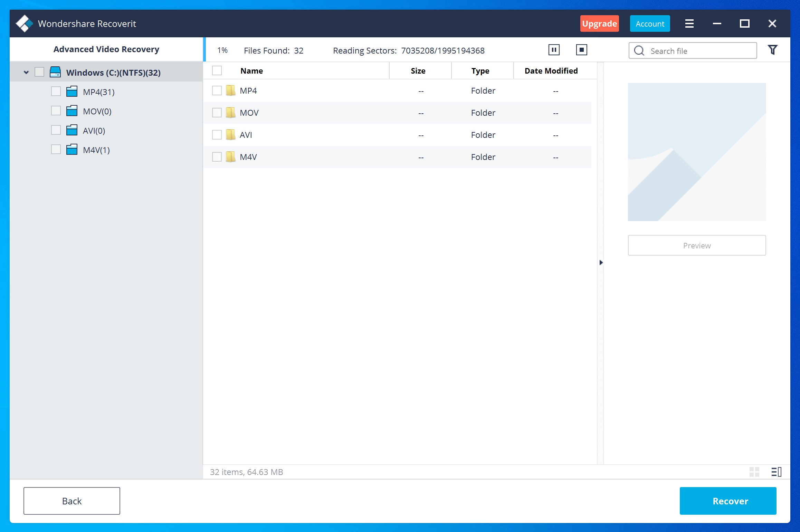This screenshot has width=800, height=532.
Task: Click the M4V folder icon in file list
Action: pos(230,157)
